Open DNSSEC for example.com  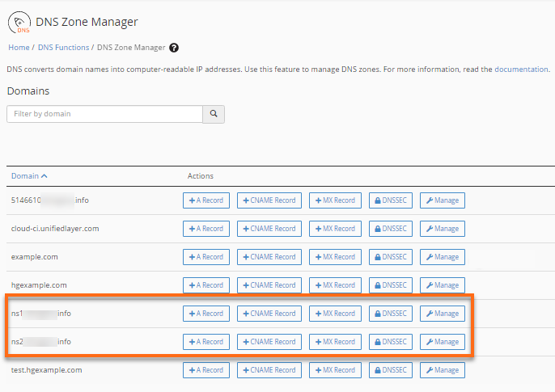click(391, 257)
